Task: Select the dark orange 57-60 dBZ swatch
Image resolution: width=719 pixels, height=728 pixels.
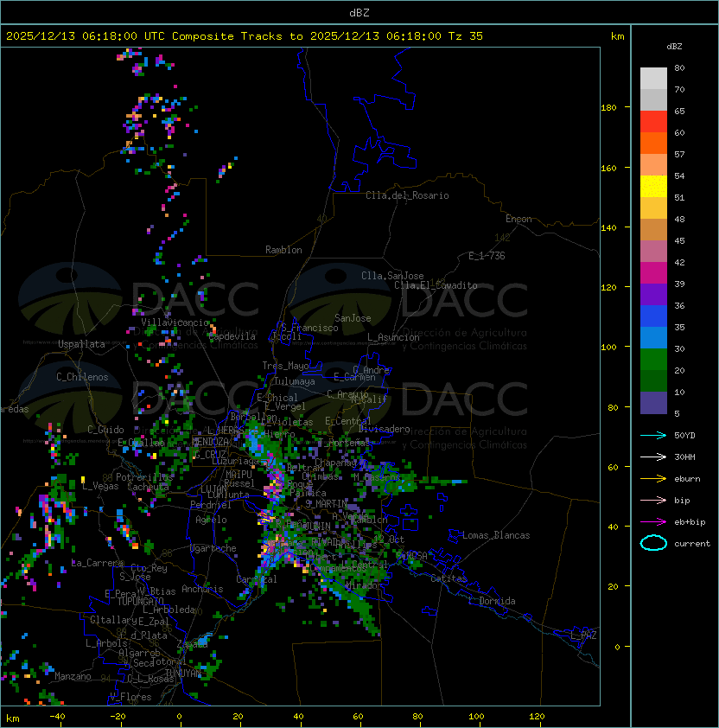Action: point(653,143)
